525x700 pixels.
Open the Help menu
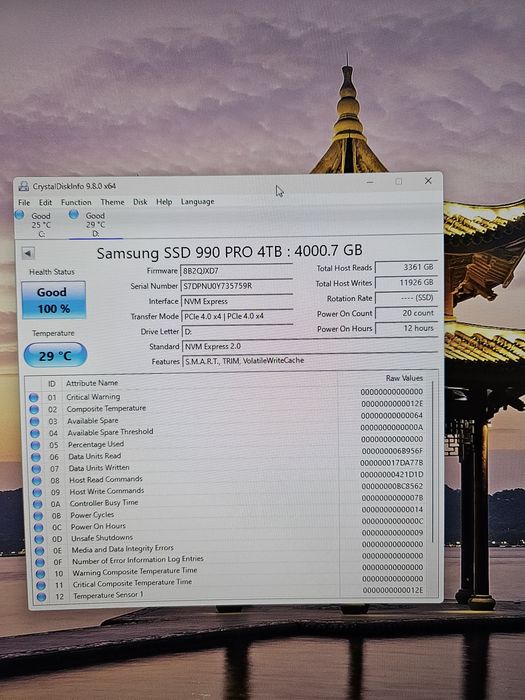click(164, 202)
